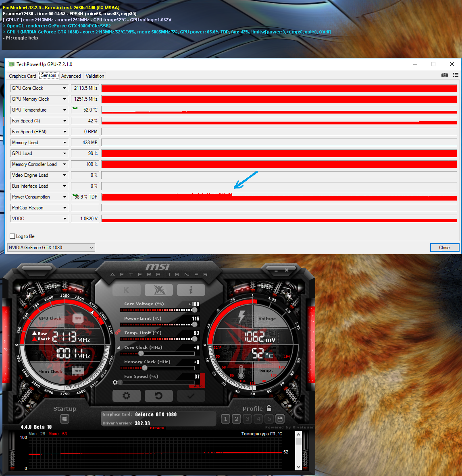Click Power Consumption TDP value field

coord(85,197)
